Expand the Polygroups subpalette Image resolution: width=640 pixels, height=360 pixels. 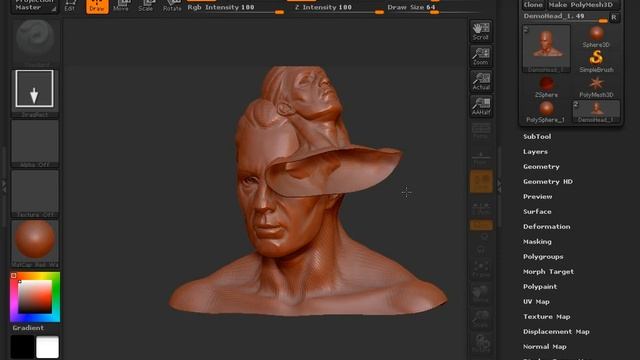click(x=543, y=257)
